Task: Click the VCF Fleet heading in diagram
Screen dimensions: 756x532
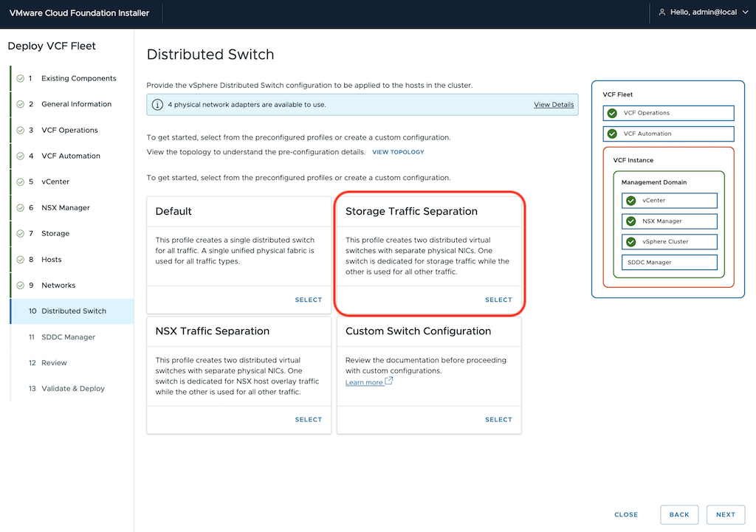Action: tap(617, 95)
